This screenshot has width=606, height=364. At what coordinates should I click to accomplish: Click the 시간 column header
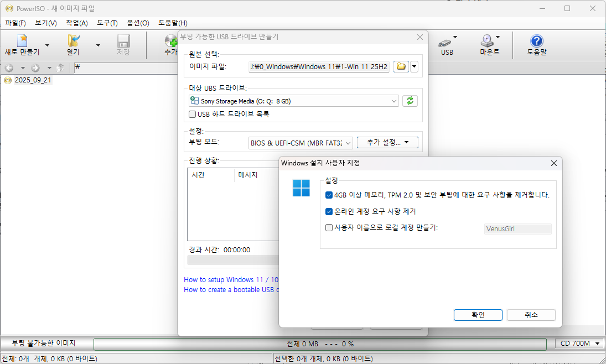pyautogui.click(x=211, y=175)
